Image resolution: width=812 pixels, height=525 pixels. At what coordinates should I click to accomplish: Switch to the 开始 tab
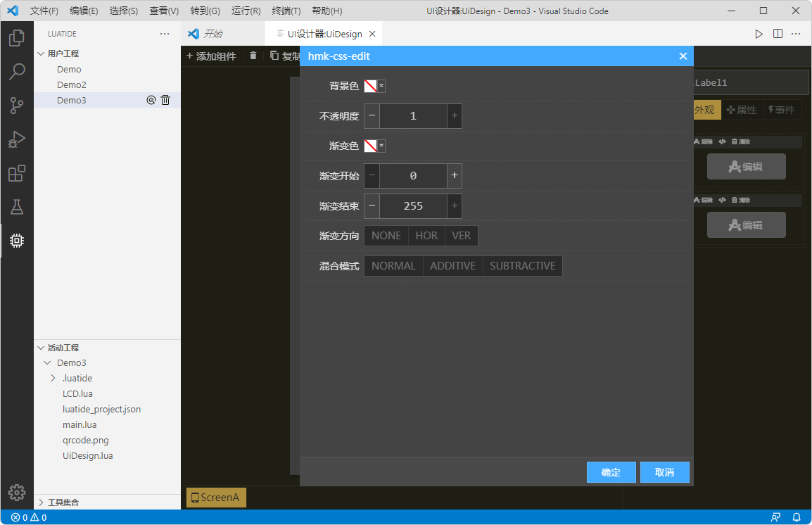click(x=222, y=34)
